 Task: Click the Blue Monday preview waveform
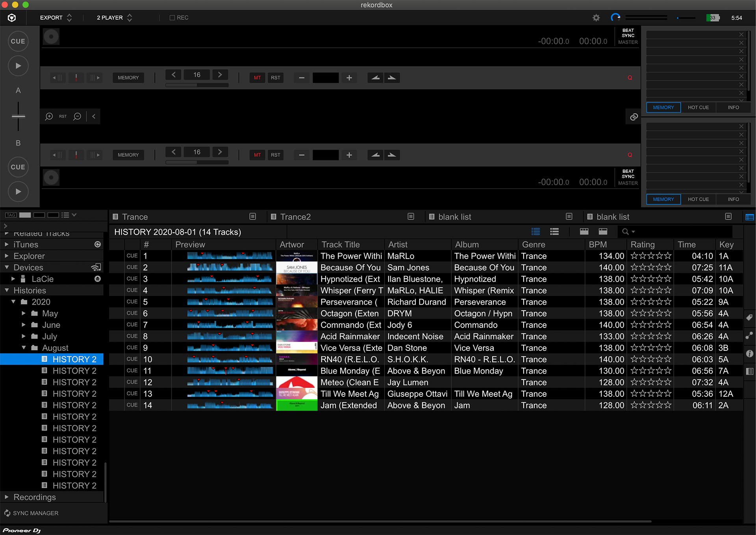pos(230,371)
